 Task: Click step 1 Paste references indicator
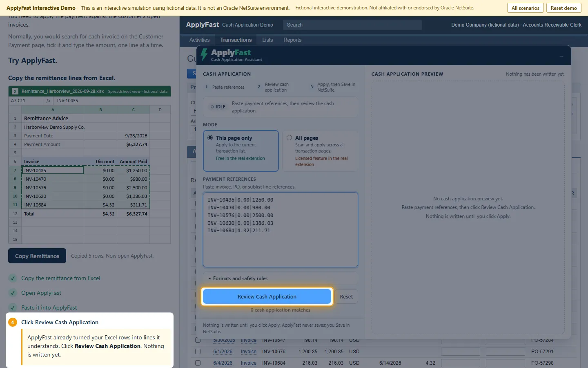pos(225,87)
